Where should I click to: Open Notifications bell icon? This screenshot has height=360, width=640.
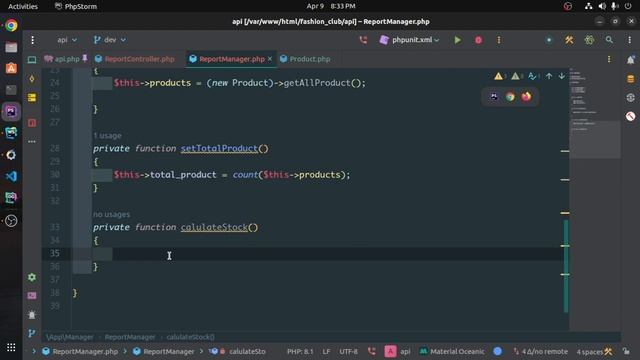pyautogui.click(x=631, y=60)
